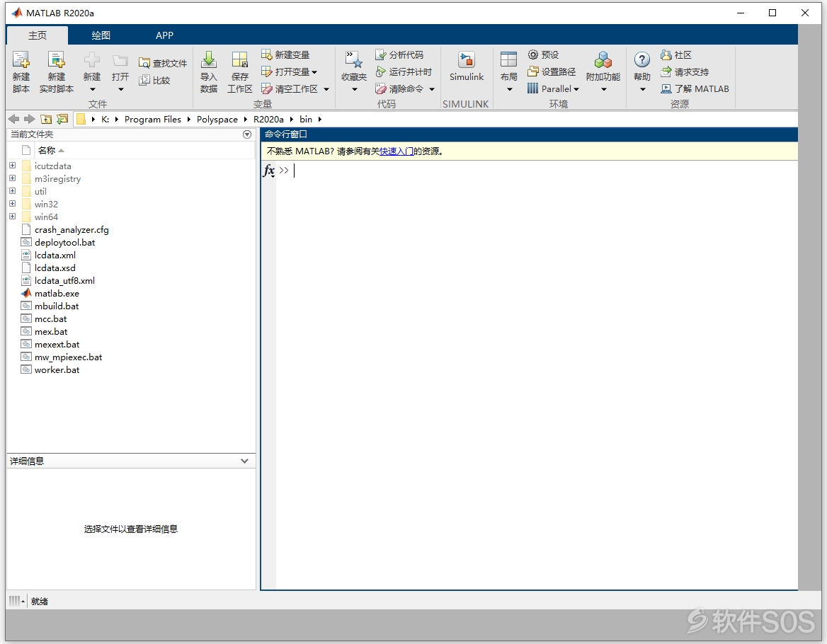
Task: Click the Clear Commands (清除命令) button
Action: point(400,88)
